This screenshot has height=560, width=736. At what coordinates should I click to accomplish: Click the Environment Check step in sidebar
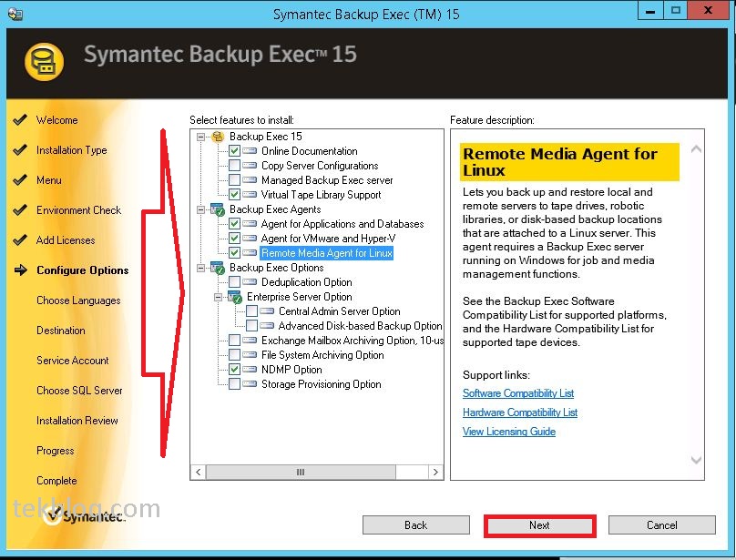click(x=78, y=210)
